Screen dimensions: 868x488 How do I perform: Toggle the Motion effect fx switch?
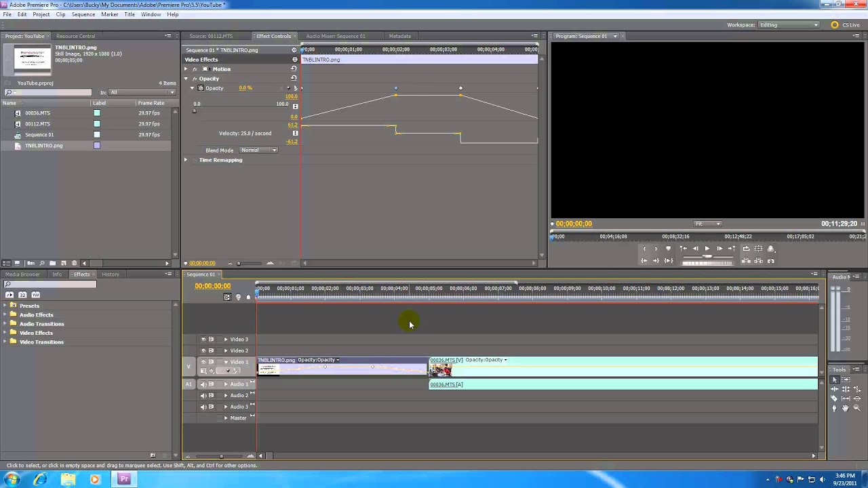coord(195,69)
